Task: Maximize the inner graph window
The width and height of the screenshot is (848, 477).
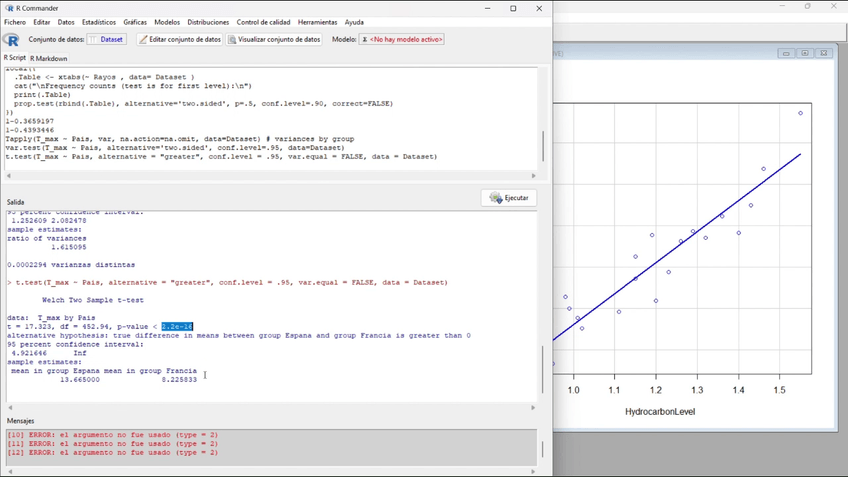Action: pos(805,54)
